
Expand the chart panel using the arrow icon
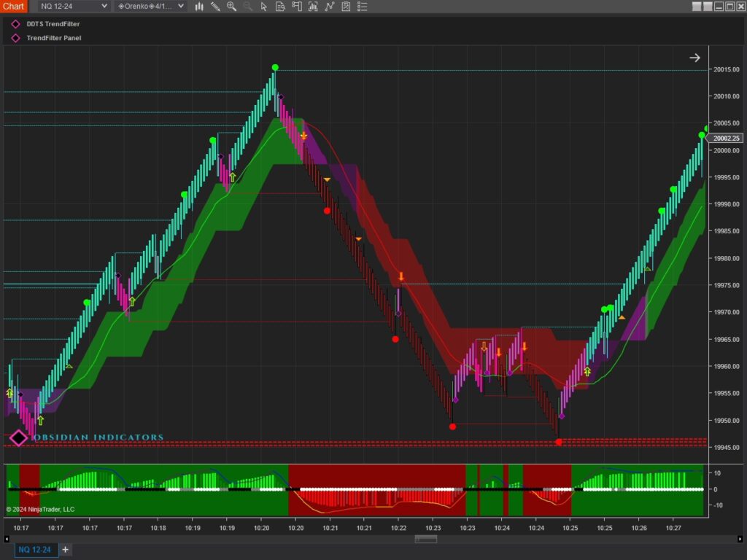[x=694, y=57]
